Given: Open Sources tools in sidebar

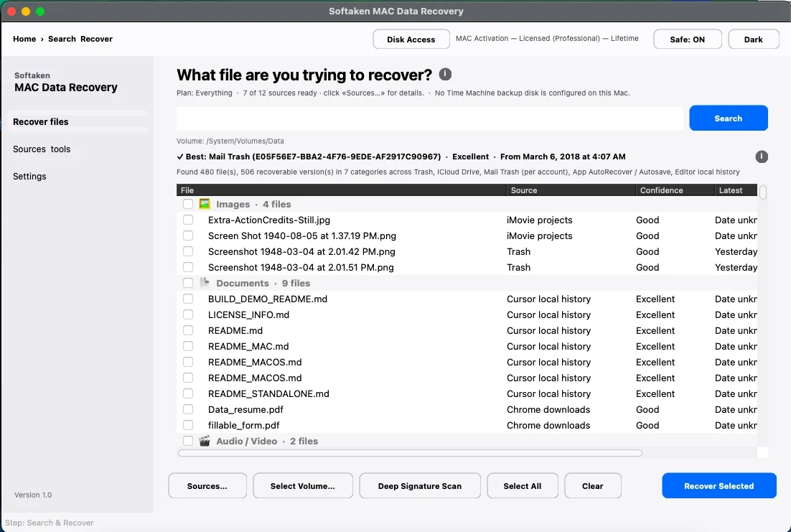Looking at the screenshot, I should click(x=42, y=149).
